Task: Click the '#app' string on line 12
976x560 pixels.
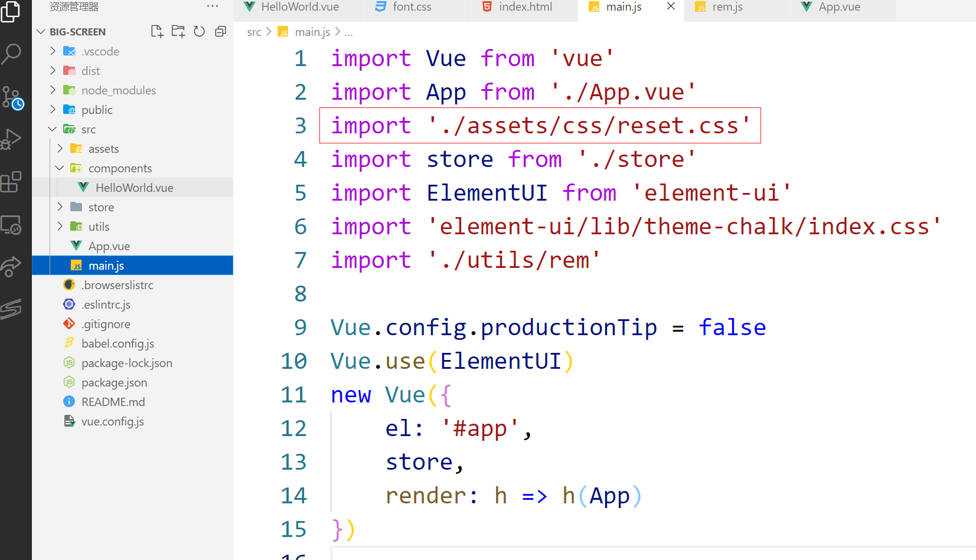Action: coord(480,428)
